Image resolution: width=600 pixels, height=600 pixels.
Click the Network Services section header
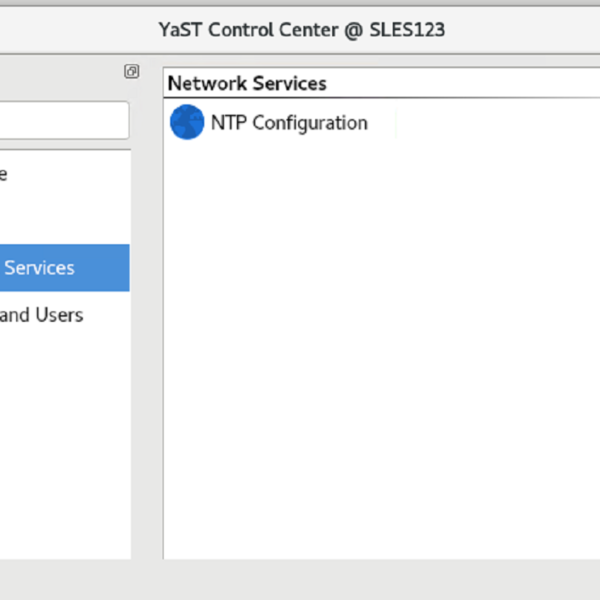pos(247,83)
